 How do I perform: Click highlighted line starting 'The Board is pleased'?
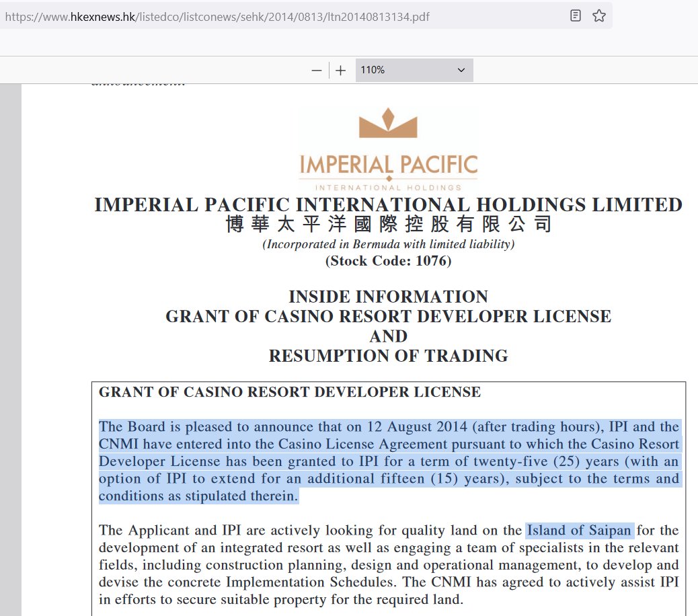coord(389,427)
